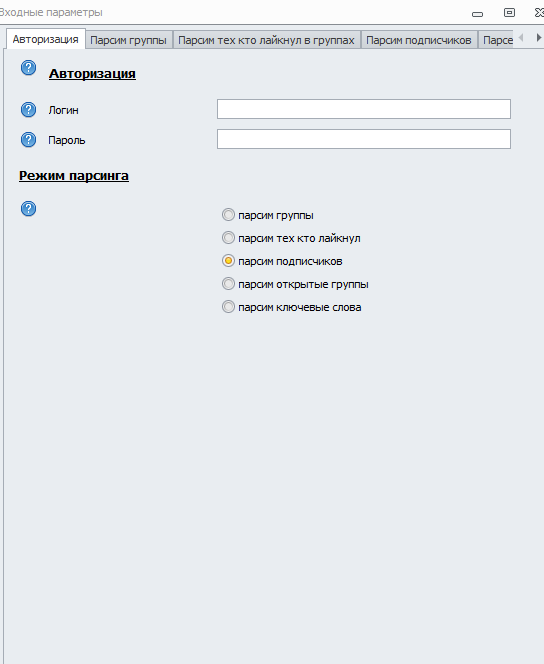Focus the Логин input field
This screenshot has width=544, height=664.
pos(364,109)
